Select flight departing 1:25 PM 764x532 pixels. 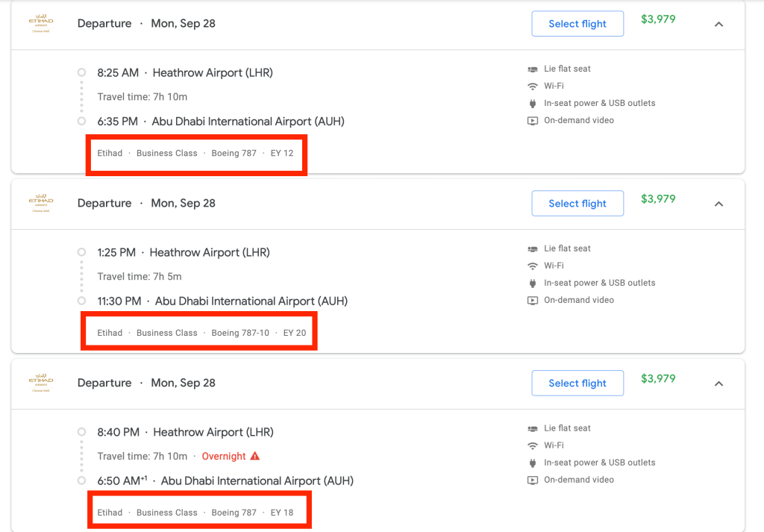click(x=577, y=204)
